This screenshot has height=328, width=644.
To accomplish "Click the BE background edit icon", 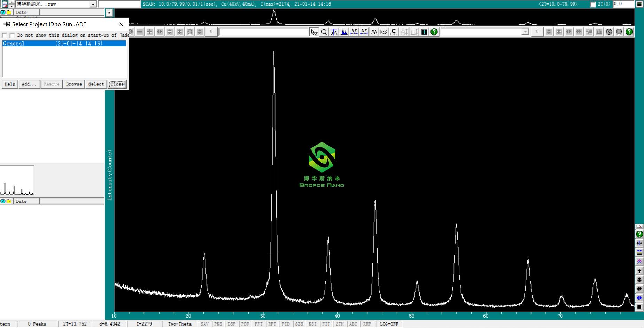I will tap(354, 32).
